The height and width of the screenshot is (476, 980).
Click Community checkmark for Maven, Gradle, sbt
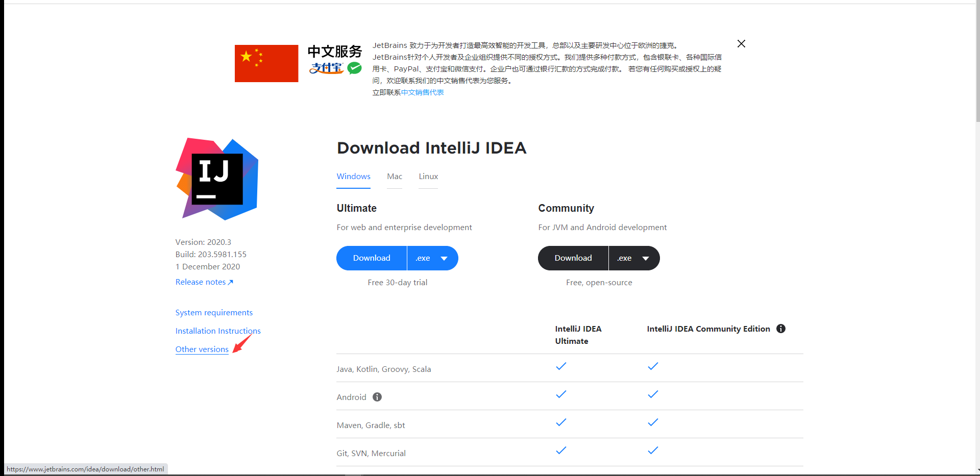[x=653, y=422]
